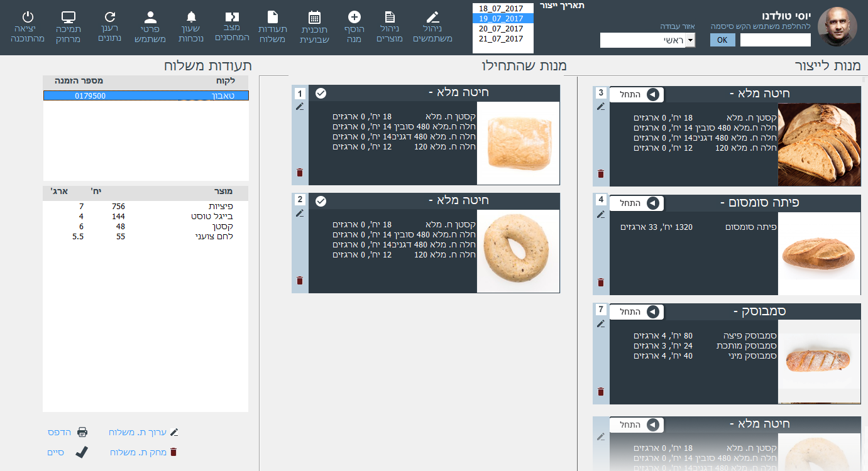Viewport: 868px width, 471px height.
Task: Select date 21_07_2017
Action: tap(503, 38)
